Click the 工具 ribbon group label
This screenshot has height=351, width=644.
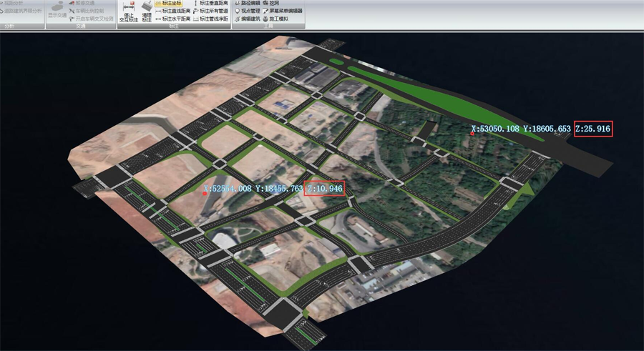tap(268, 26)
